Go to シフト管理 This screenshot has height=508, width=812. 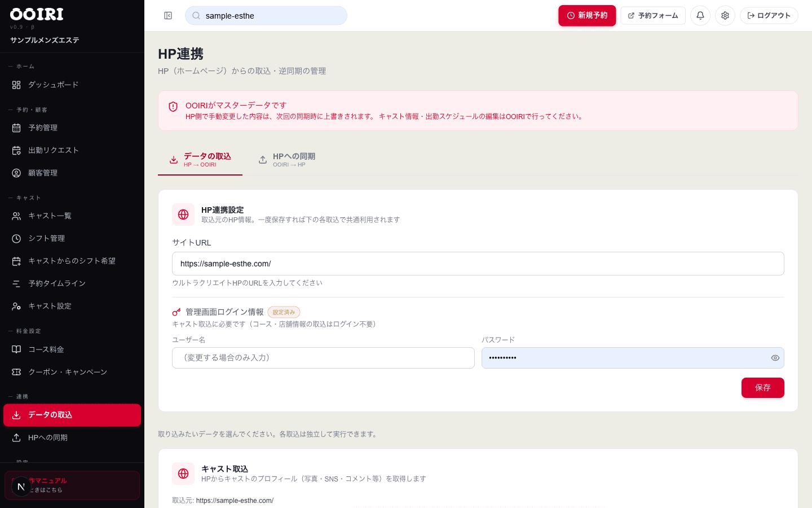point(72,238)
